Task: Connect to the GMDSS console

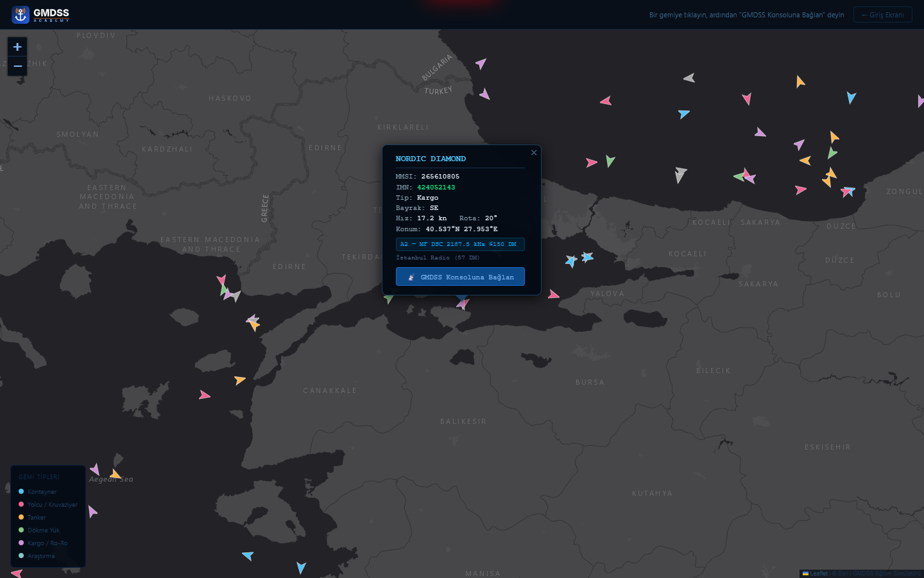Action: (460, 277)
